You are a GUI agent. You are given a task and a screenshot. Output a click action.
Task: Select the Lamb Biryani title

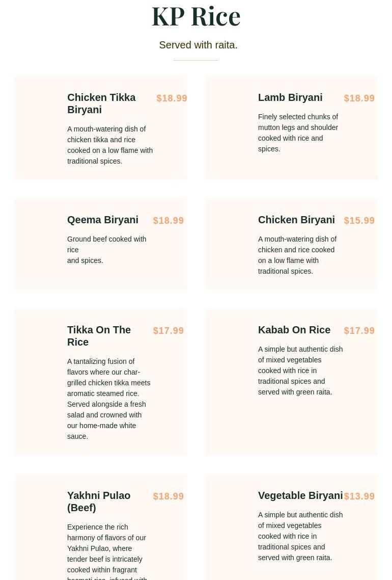coord(290,97)
